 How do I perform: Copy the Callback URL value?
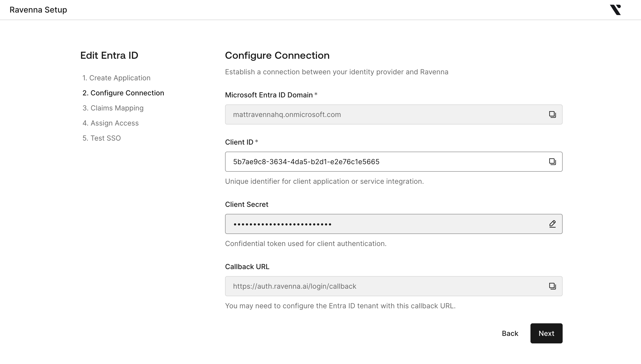(552, 286)
